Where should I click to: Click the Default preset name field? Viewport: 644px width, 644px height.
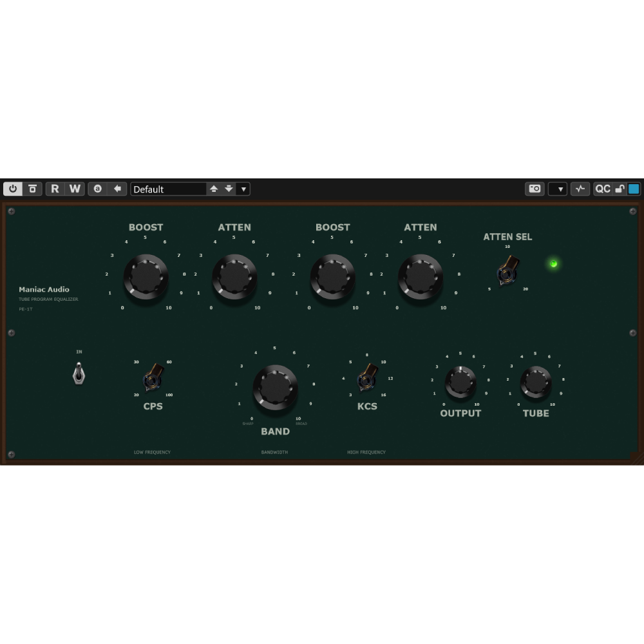(167, 189)
